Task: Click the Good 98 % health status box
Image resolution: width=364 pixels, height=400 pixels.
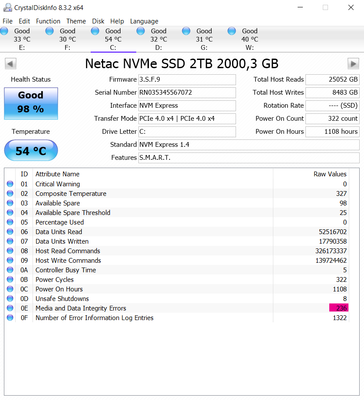Action: (x=31, y=103)
